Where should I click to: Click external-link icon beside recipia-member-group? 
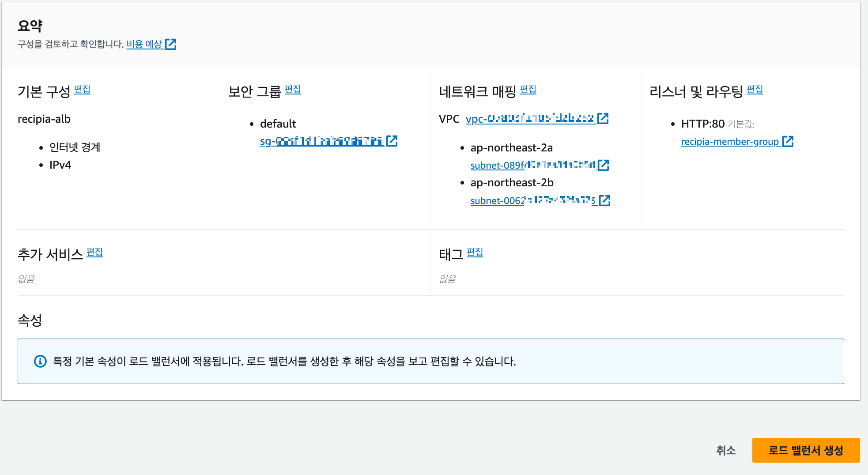tap(788, 141)
